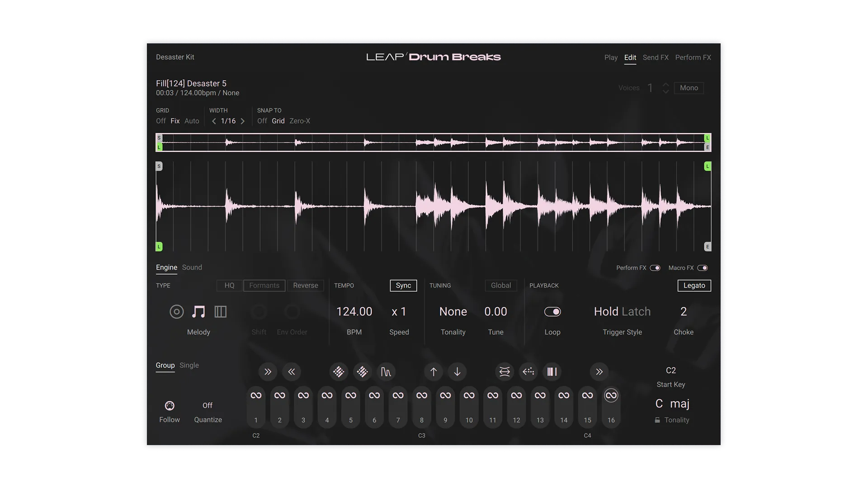
Task: Select the circular vinyl engine type icon
Action: point(176,312)
